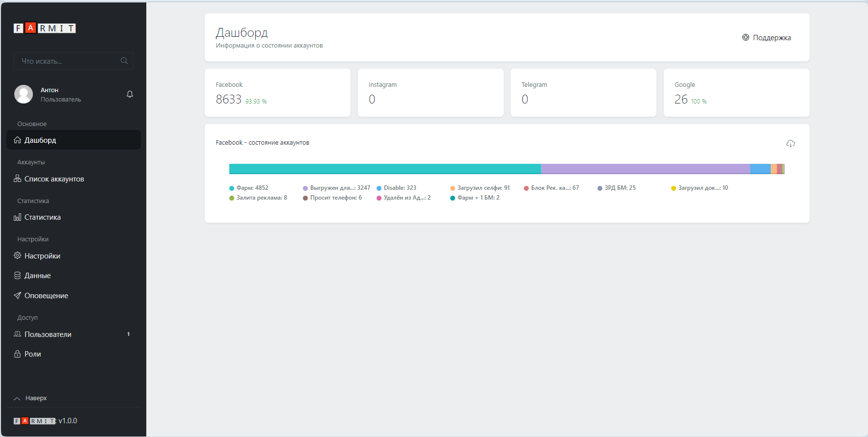Toggle ЗРД БМ: 25 legend item
Image resolution: width=868 pixels, height=437 pixels.
tap(617, 188)
